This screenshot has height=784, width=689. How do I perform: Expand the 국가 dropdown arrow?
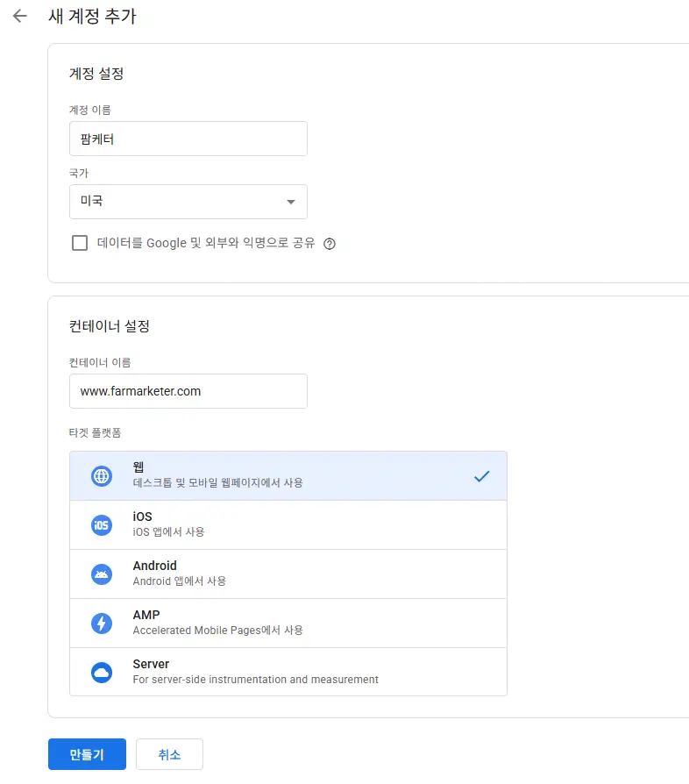coord(291,203)
